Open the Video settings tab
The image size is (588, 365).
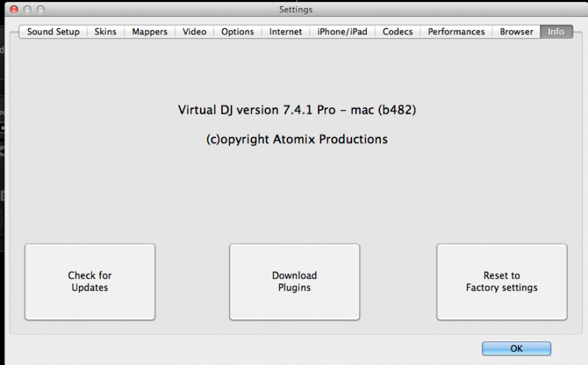tap(194, 32)
